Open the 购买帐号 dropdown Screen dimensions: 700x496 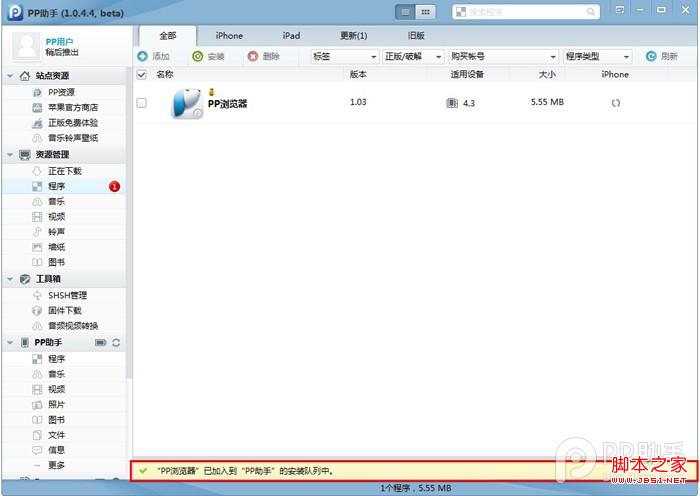(503, 56)
